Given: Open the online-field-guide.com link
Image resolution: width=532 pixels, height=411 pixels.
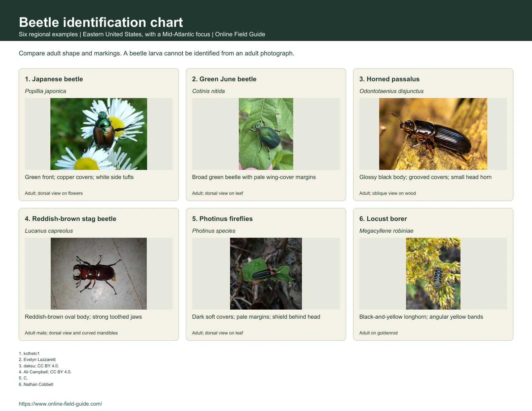Looking at the screenshot, I should pos(60,404).
